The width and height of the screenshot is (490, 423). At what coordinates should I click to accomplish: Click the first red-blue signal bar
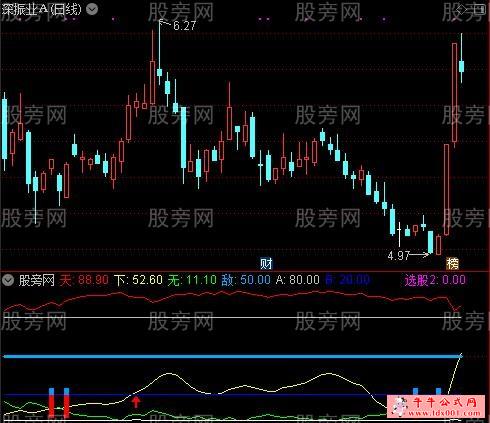[51, 403]
